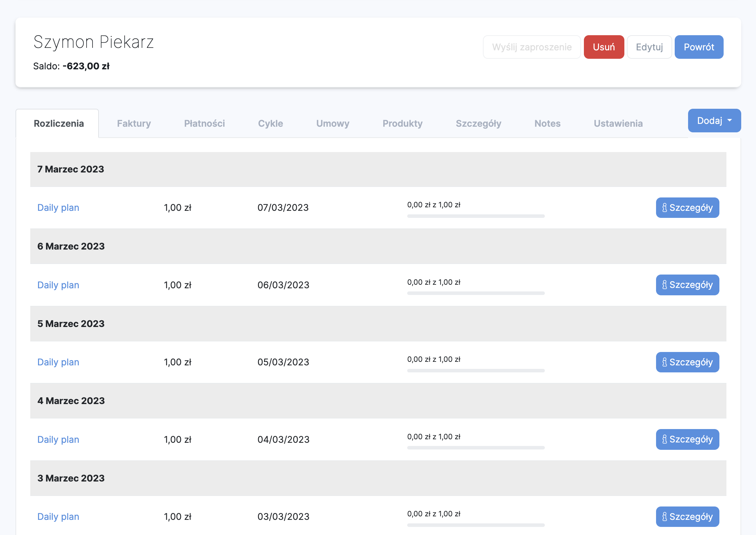Click the Wyślij zaproszenie button
This screenshot has height=535, width=756.
pyautogui.click(x=531, y=47)
